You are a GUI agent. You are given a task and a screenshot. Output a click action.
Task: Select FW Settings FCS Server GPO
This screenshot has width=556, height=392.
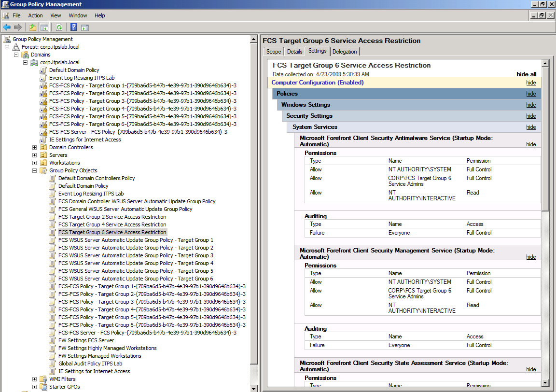(x=86, y=340)
